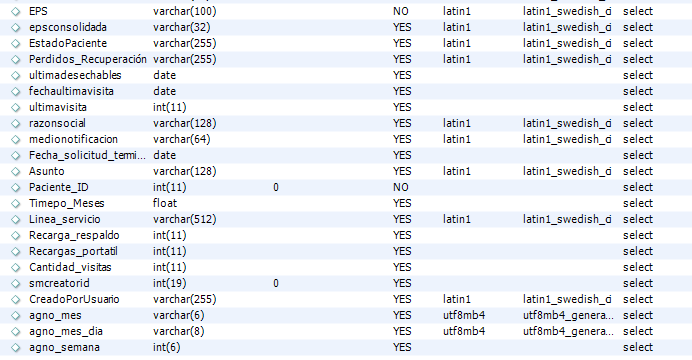692x360 pixels.
Task: Click default value 0 of smcreatorid
Action: [x=276, y=283]
